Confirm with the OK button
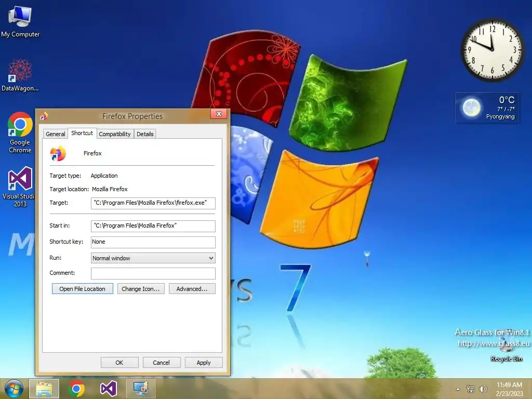The image size is (532, 399). click(x=119, y=362)
